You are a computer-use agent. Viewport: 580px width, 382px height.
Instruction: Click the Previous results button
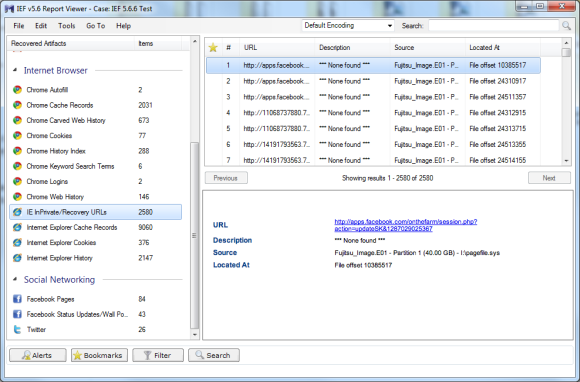point(226,178)
